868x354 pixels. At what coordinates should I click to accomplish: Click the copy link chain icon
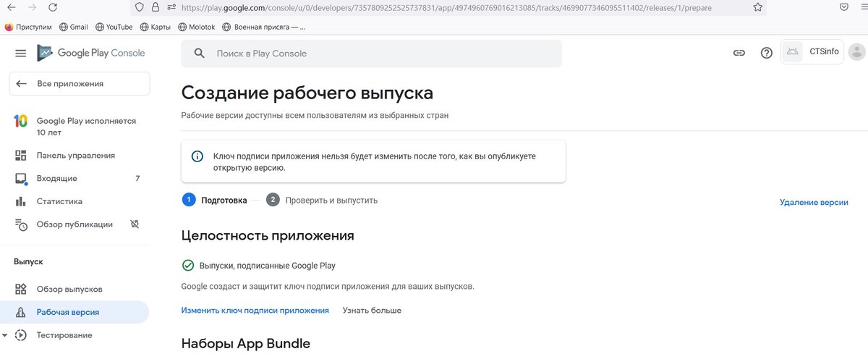pos(739,53)
